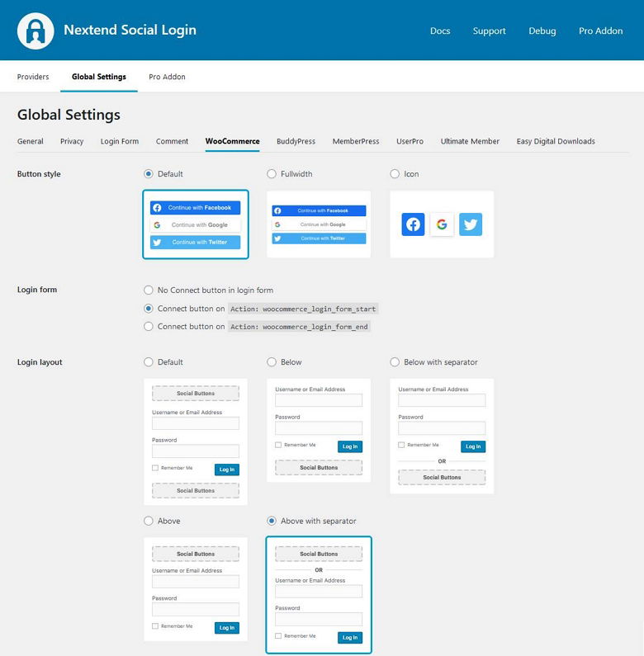Switch to the BuddyPress settings tab
The width and height of the screenshot is (644, 656).
pyautogui.click(x=296, y=142)
